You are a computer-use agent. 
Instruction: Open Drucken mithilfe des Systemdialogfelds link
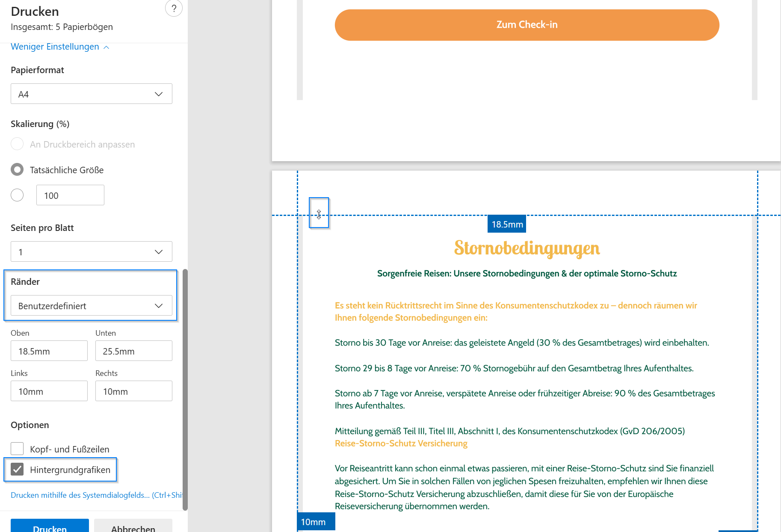pos(96,495)
